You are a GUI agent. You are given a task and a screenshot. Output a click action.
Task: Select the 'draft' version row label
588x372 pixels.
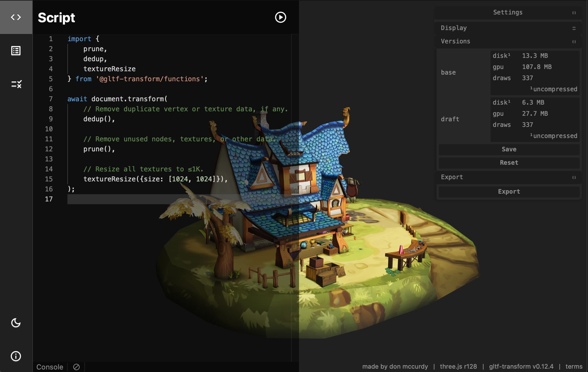[450, 119]
